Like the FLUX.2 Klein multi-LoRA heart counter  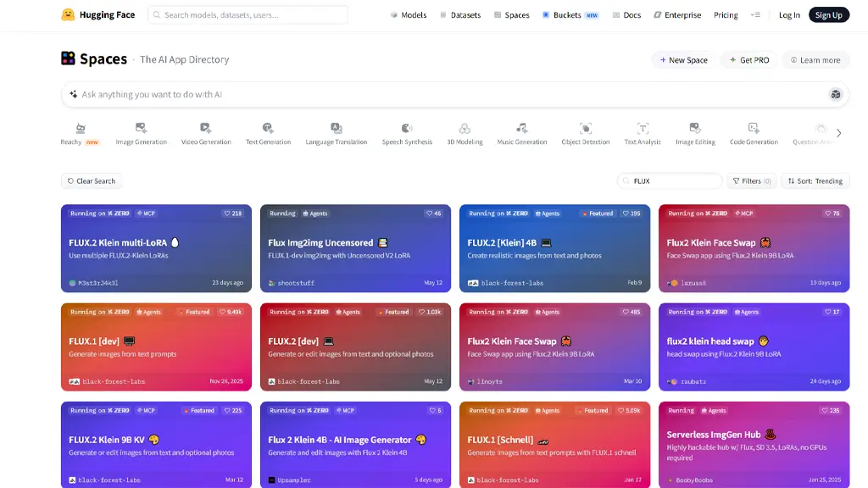(x=233, y=213)
